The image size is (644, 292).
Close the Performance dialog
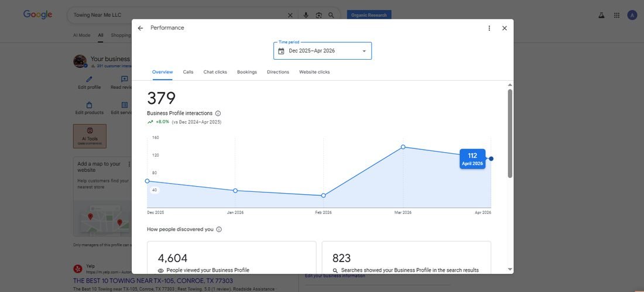point(504,28)
